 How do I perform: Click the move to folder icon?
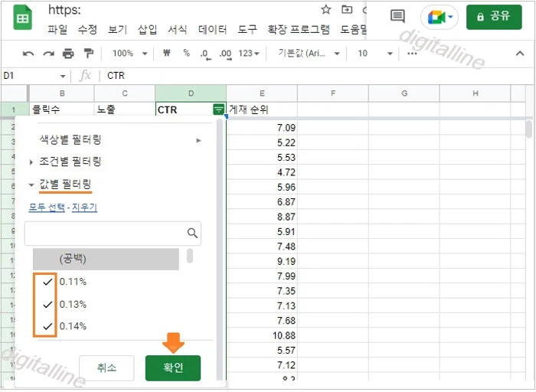pos(347,9)
